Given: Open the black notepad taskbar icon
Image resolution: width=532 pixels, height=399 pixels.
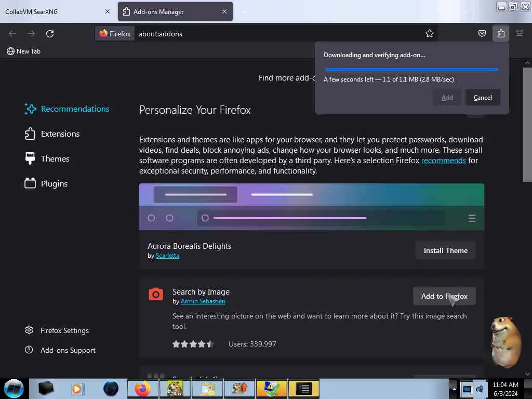Looking at the screenshot, I should (x=303, y=389).
